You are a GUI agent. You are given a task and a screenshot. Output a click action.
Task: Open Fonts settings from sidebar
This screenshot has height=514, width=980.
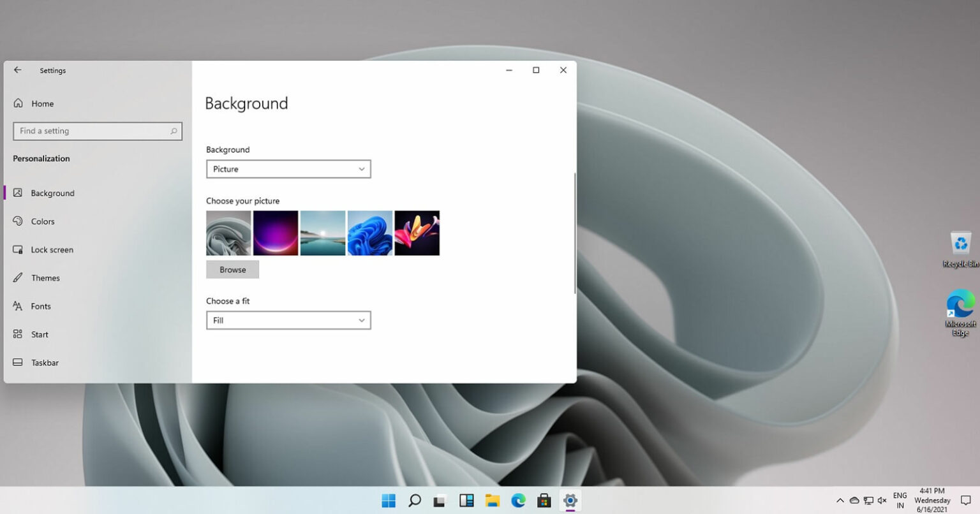(41, 306)
